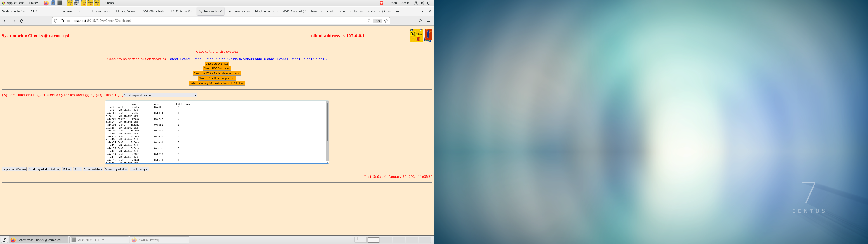Open the first MIDAS icon in the top panel
Viewport: 868px width, 244px height.
coord(69,3)
